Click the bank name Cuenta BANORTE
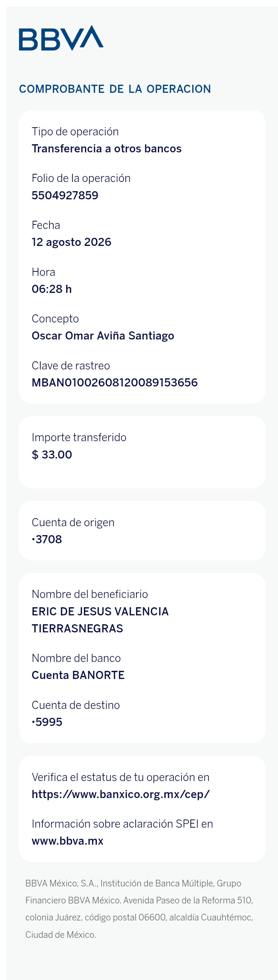This screenshot has width=278, height=980. tap(78, 675)
